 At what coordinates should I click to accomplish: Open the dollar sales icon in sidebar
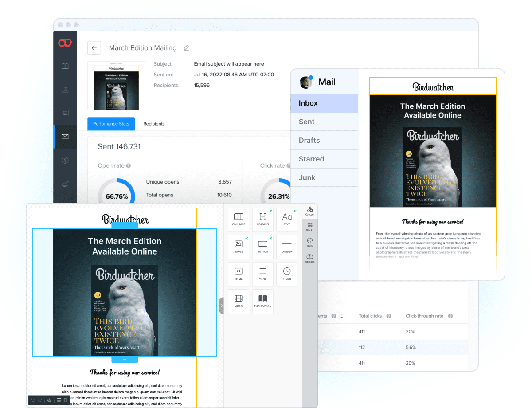(x=65, y=160)
